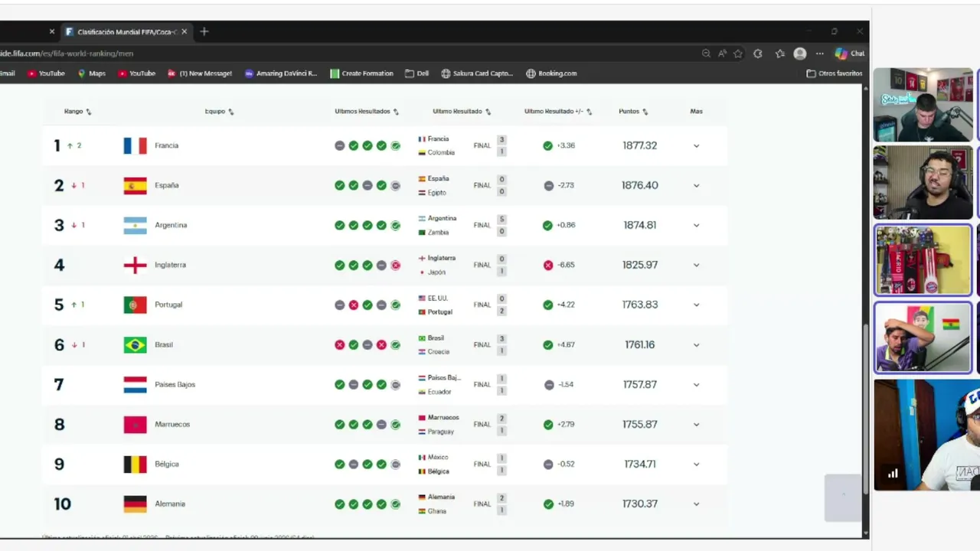Expand the Marruecos row details
Screen dimensions: 980x551
(696, 424)
